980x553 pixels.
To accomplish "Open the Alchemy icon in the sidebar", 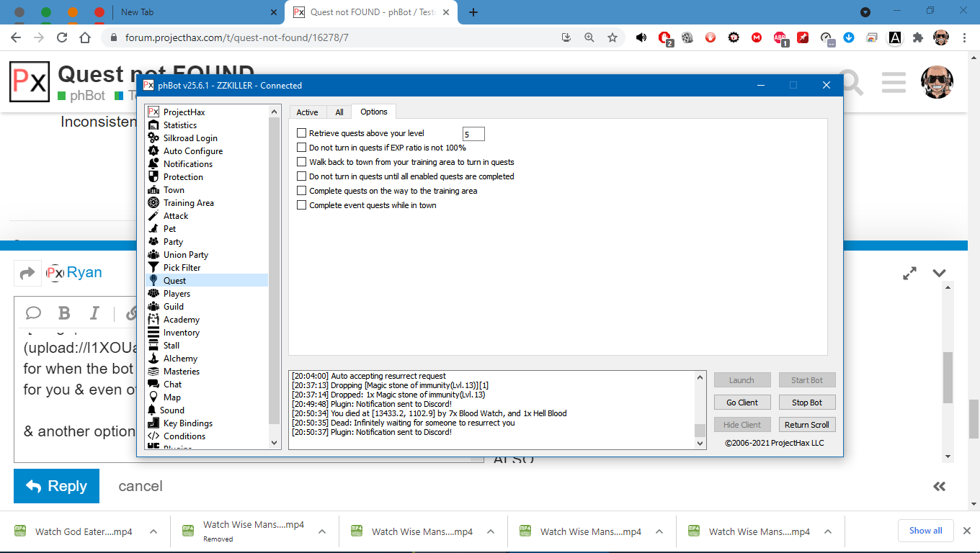I will click(153, 359).
